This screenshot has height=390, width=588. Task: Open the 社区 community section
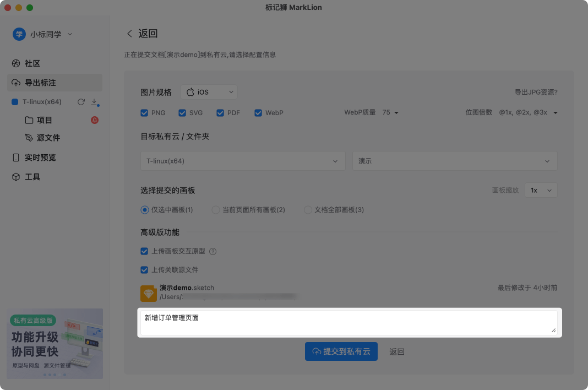tap(32, 63)
